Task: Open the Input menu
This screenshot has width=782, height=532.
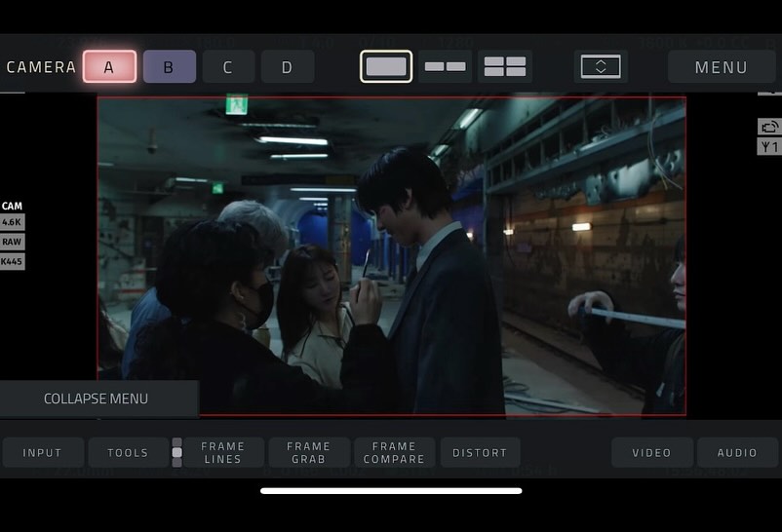Action: (42, 452)
